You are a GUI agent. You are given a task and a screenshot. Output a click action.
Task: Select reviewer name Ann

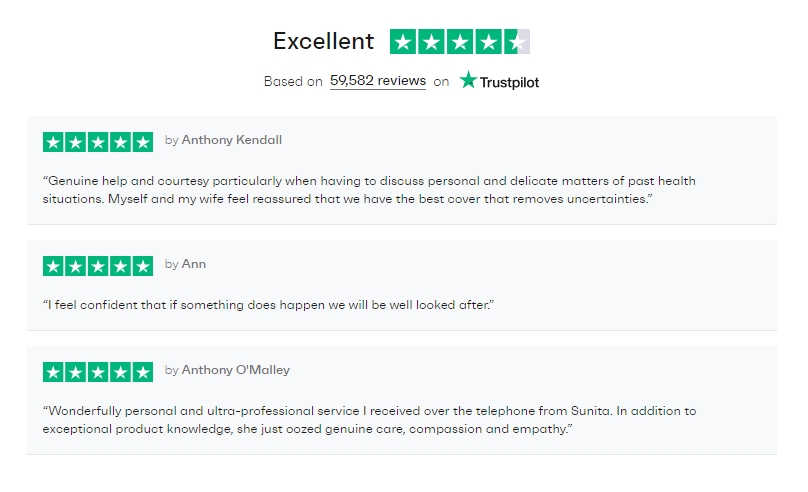[194, 264]
